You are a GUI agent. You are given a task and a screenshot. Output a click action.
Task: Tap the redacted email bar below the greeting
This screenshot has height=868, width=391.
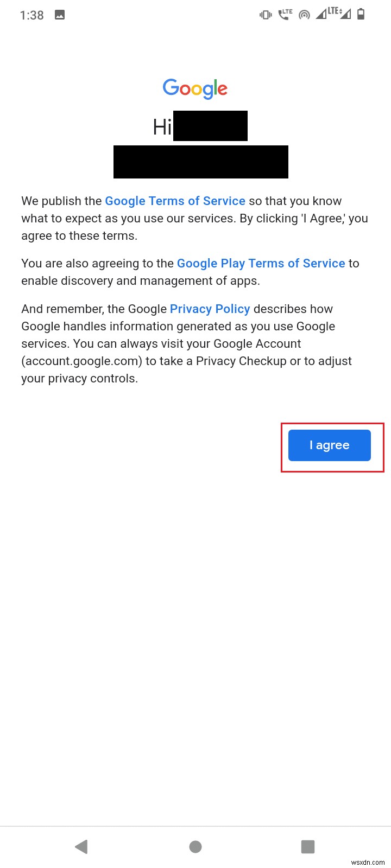(201, 162)
